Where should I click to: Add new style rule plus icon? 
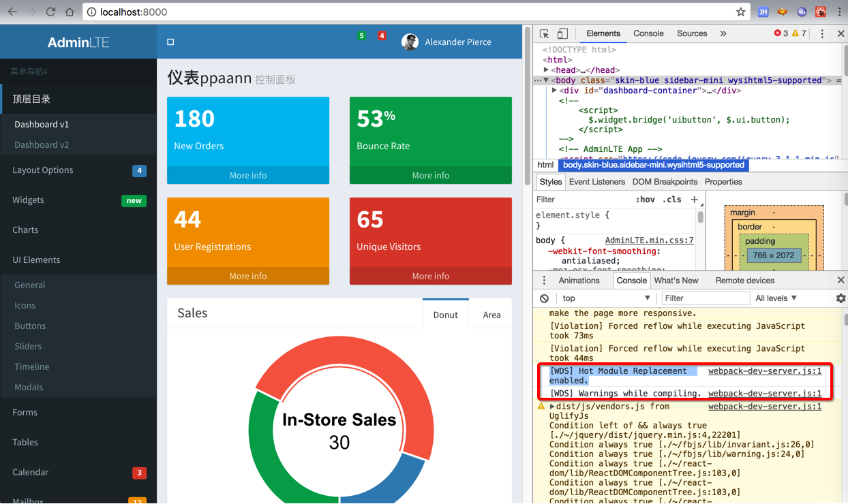[x=694, y=200]
